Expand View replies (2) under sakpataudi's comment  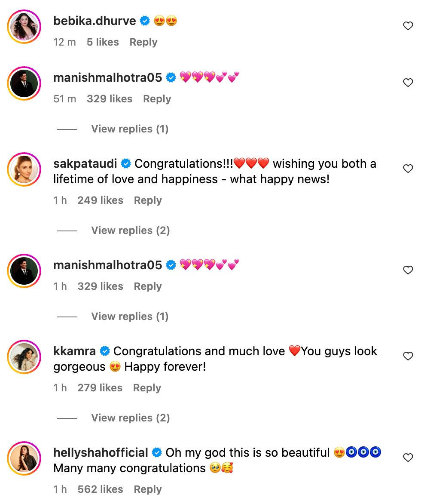click(130, 230)
